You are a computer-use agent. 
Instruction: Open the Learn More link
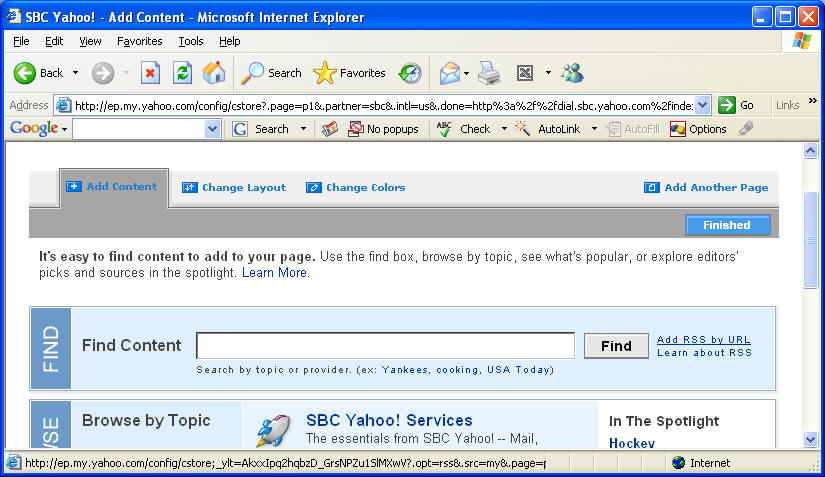coord(274,272)
